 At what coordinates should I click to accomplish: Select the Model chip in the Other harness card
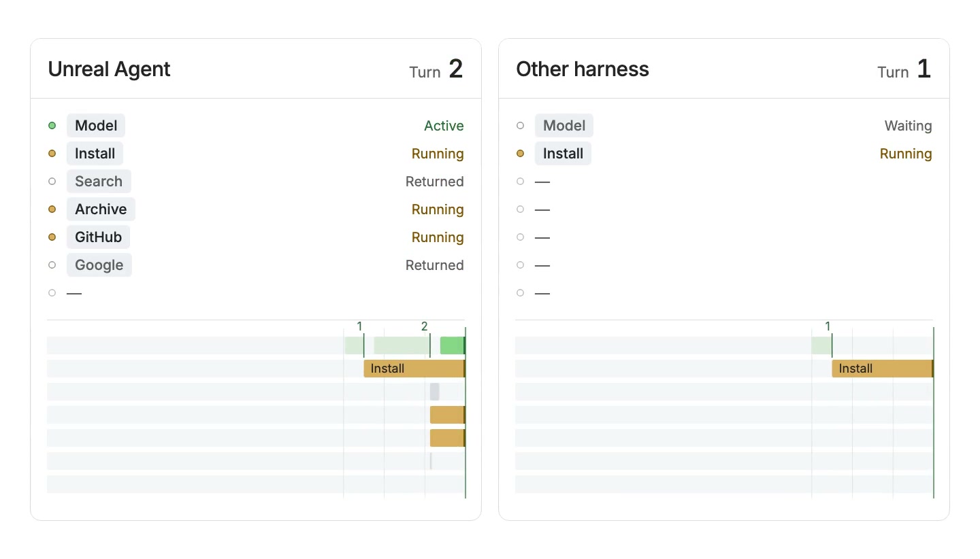pyautogui.click(x=564, y=126)
